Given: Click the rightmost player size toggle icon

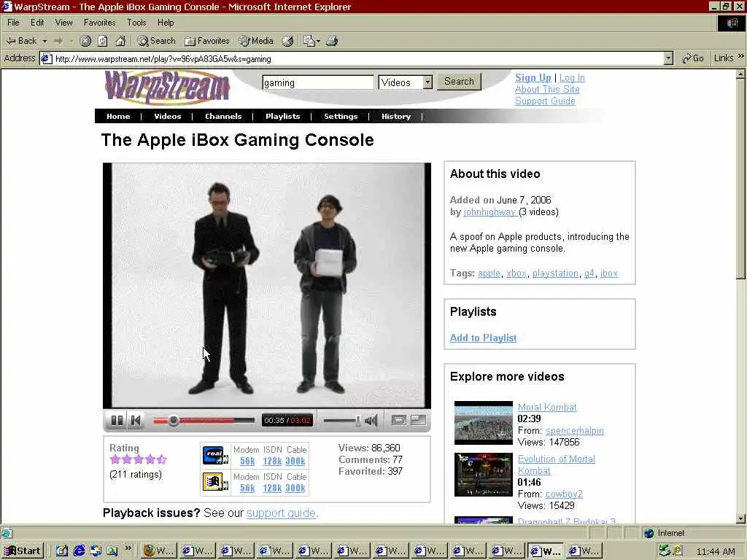Looking at the screenshot, I should pos(418,420).
